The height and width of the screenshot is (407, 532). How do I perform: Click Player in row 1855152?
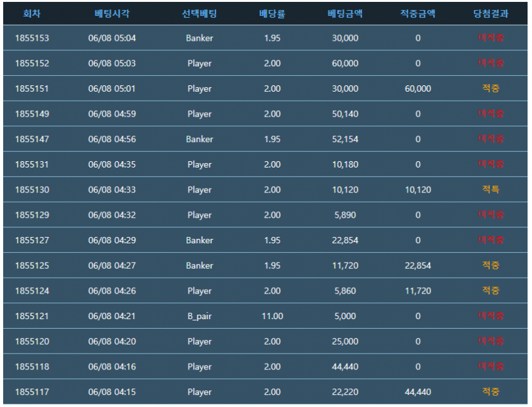pyautogui.click(x=199, y=64)
